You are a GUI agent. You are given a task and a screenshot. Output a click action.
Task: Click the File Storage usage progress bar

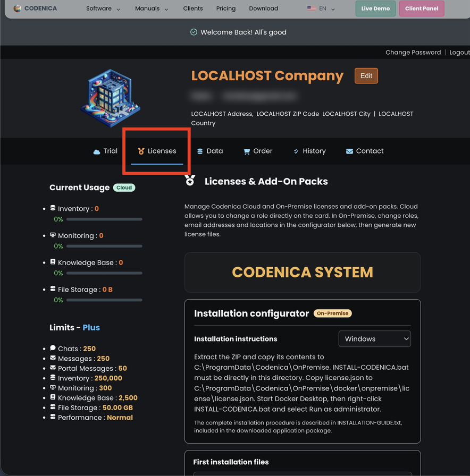click(104, 300)
